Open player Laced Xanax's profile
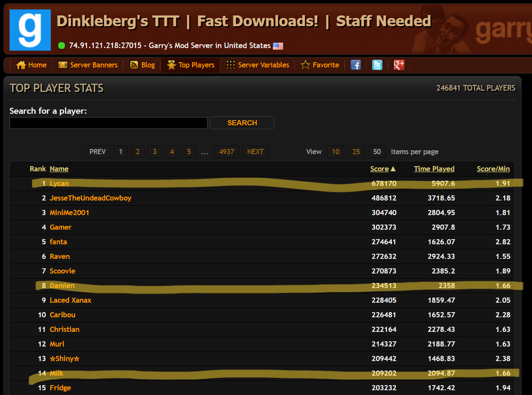Viewport: 532px width, 395px height. coord(70,300)
